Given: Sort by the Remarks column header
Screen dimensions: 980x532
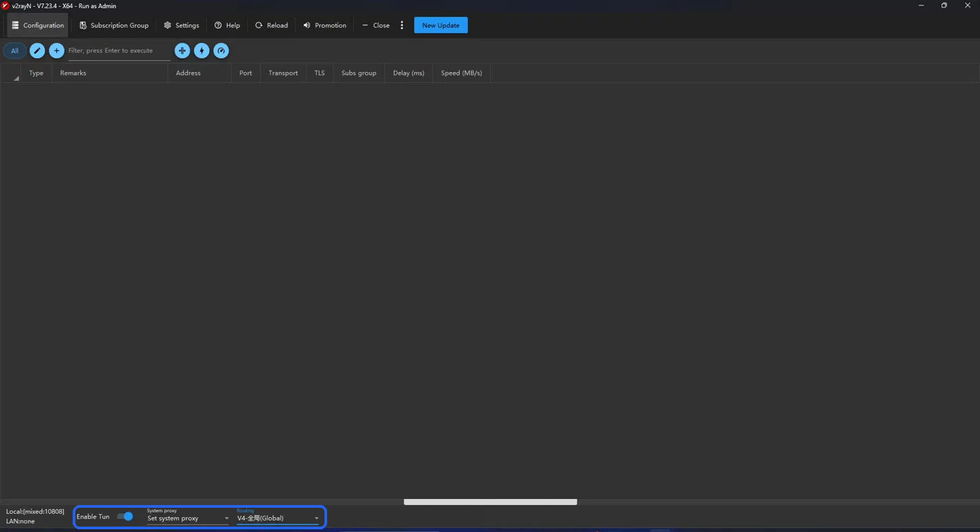Looking at the screenshot, I should (x=110, y=73).
